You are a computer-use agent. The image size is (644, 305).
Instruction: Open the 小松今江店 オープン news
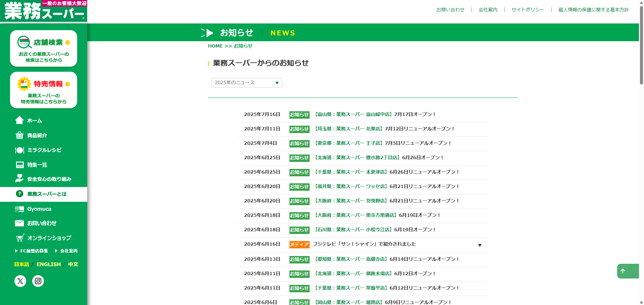tap(375, 230)
